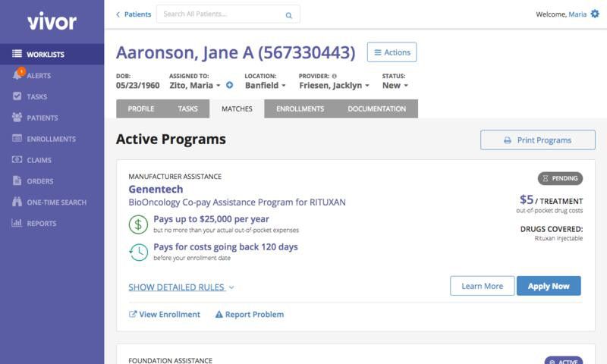
Task: Open Worklists in the sidebar
Action: click(52, 54)
